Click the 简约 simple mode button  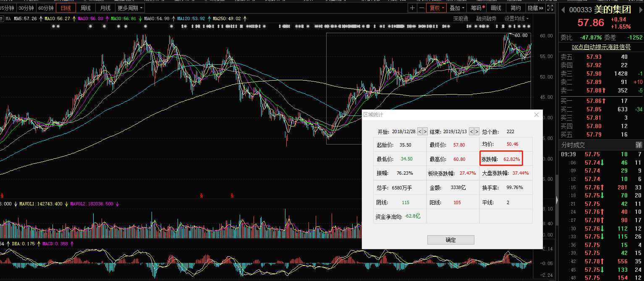point(516,8)
